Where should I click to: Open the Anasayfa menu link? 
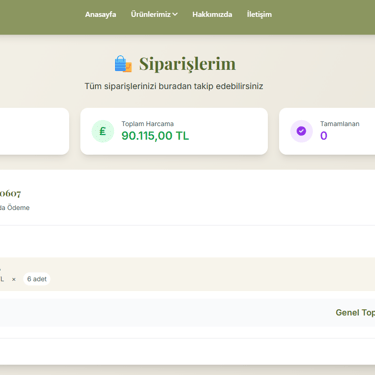pos(100,14)
